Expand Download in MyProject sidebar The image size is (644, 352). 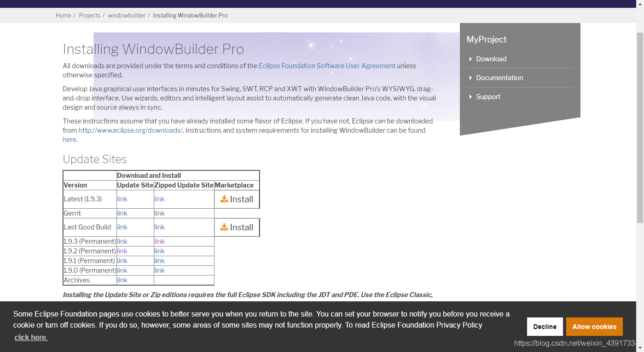(491, 59)
